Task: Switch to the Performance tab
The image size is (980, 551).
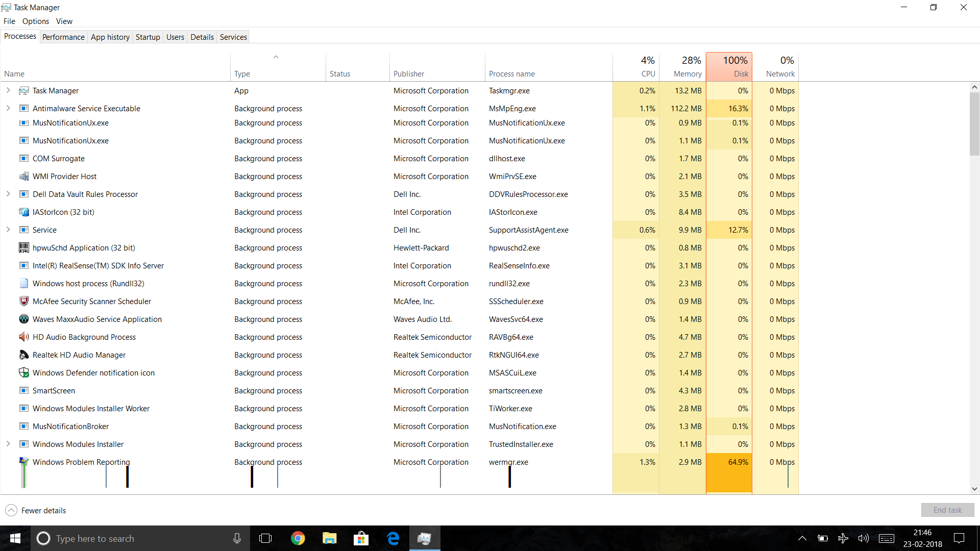Action: (63, 37)
